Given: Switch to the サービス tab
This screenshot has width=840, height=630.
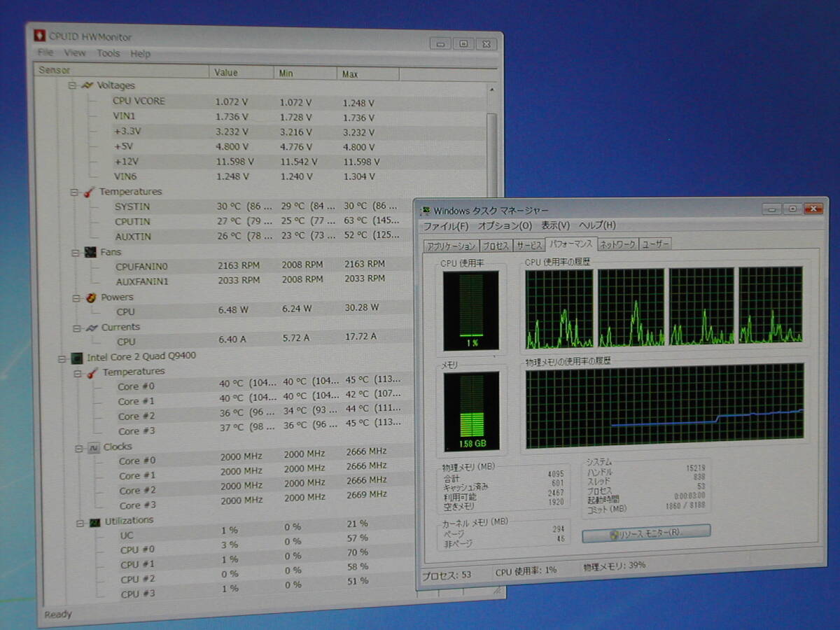Looking at the screenshot, I should point(528,245).
